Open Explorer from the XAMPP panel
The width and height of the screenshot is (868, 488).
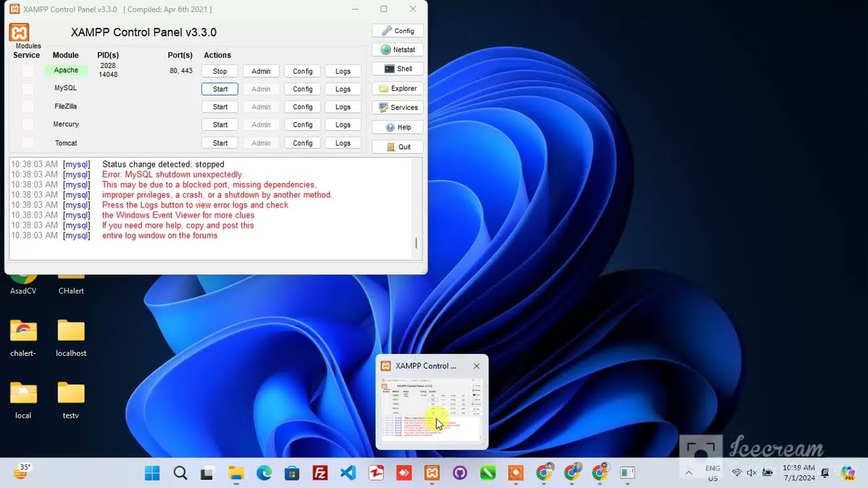[397, 88]
